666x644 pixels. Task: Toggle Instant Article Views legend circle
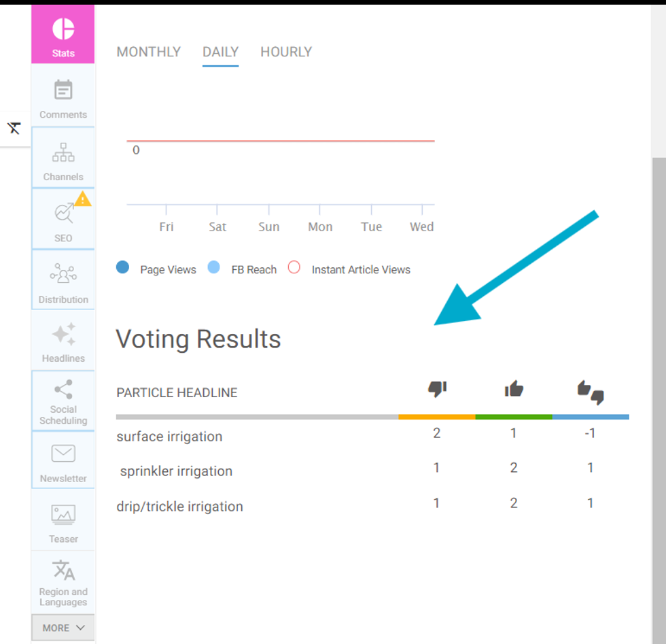pyautogui.click(x=294, y=268)
